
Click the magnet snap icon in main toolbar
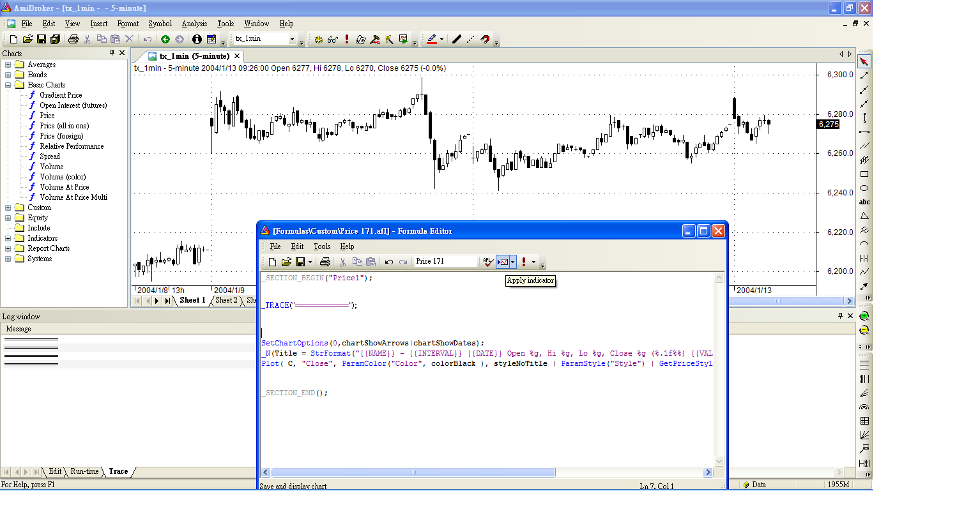point(486,39)
